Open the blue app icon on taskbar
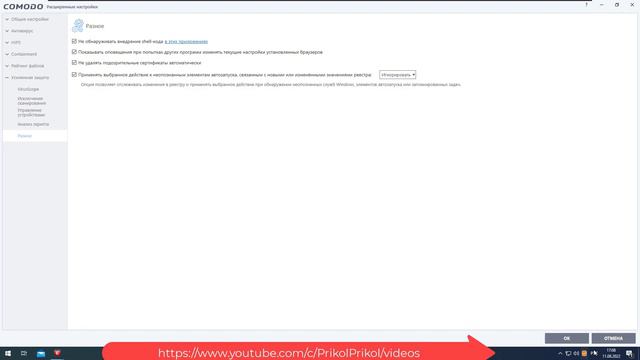640x360 pixels. tap(41, 354)
